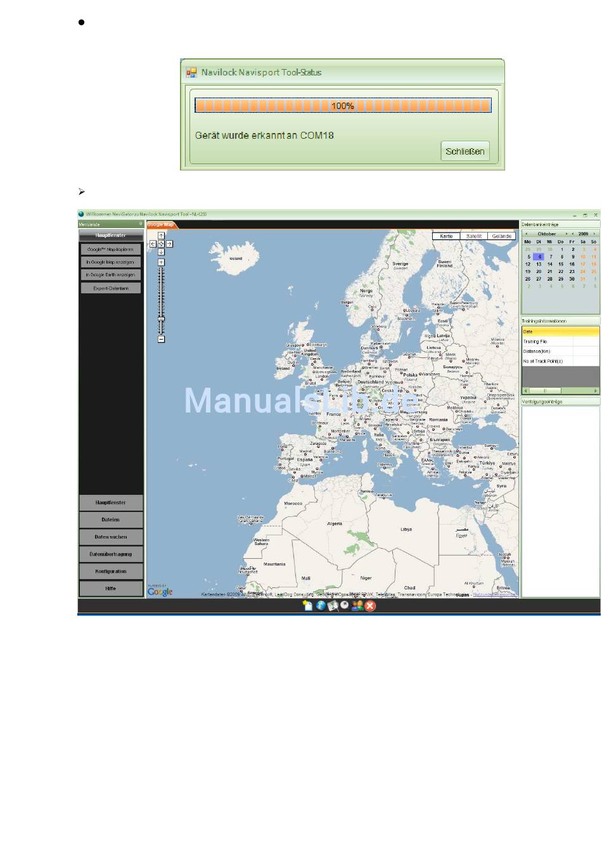Viewport: 602px width, 868px height.
Task: Pan the map left with arrow button
Action: coord(153,244)
